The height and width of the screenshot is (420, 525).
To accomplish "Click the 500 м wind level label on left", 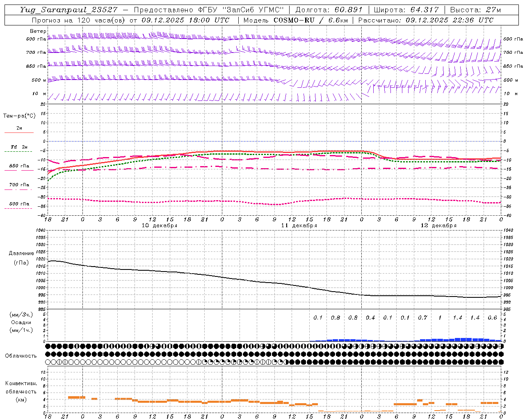I will pos(39,80).
